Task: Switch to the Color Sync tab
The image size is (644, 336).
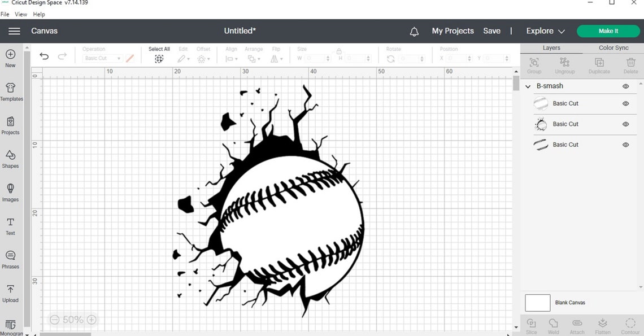Action: click(613, 47)
